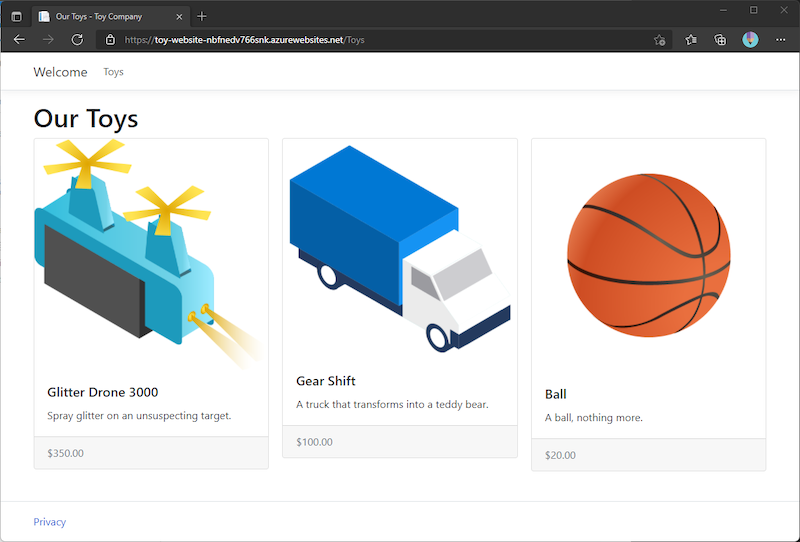Screen dimensions: 800x542
Task: Click the basketball image
Action: pyautogui.click(x=648, y=255)
